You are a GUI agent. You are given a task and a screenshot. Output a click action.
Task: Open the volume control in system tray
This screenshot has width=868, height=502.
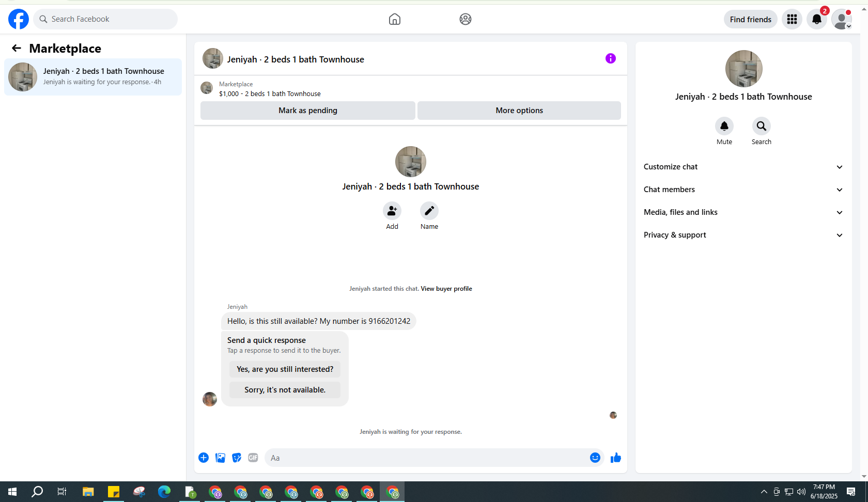(801, 492)
